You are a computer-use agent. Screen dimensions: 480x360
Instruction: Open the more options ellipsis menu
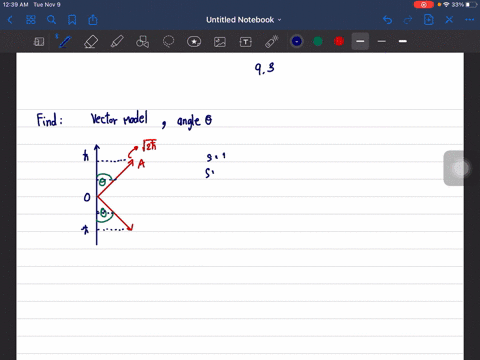[x=470, y=20]
